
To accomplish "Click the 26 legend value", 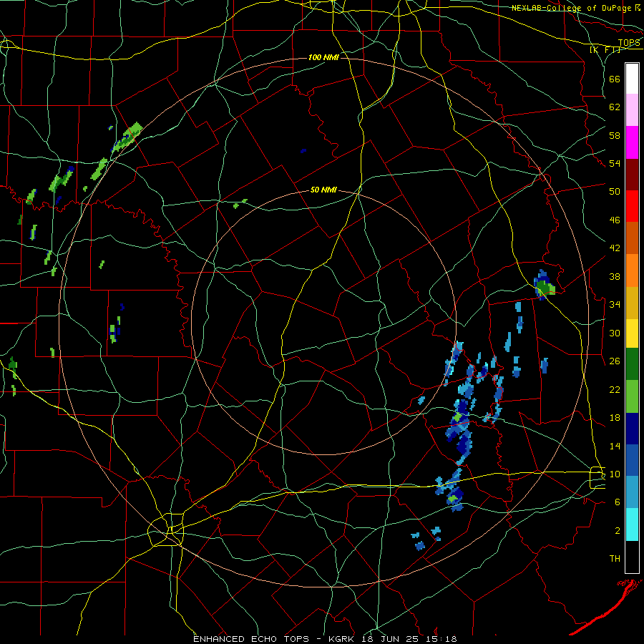I will click(615, 361).
